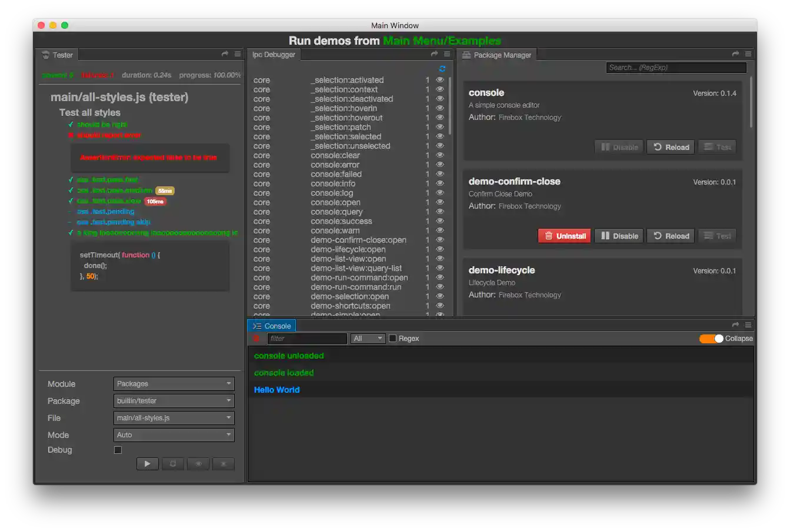This screenshot has width=790, height=532.
Task: Open the Console panel hamburger menu icon
Action: [x=748, y=324]
